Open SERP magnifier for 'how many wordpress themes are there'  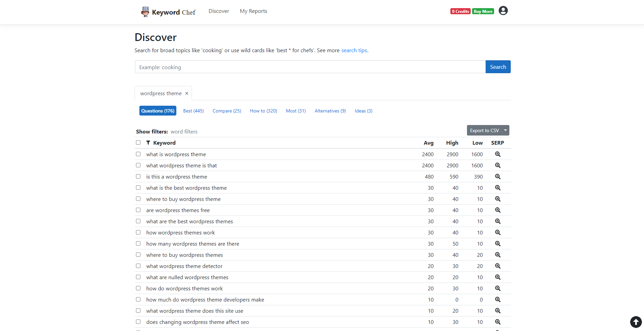tap(497, 244)
